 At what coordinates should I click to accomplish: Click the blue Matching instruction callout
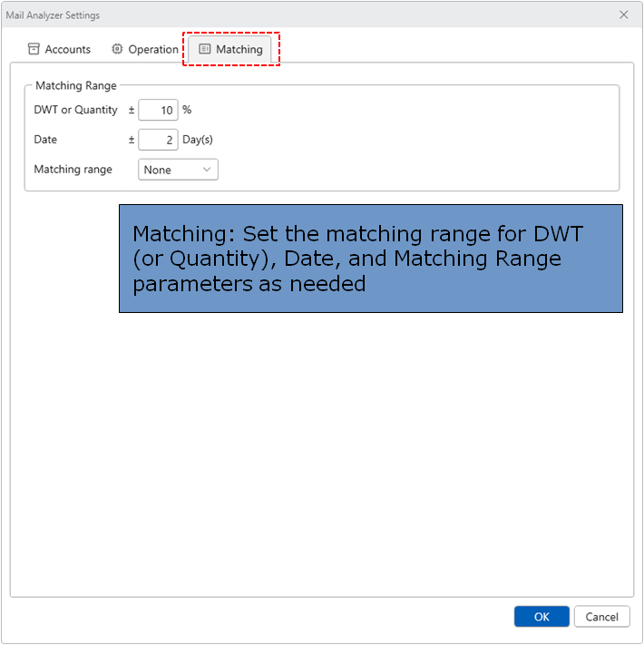coord(370,259)
